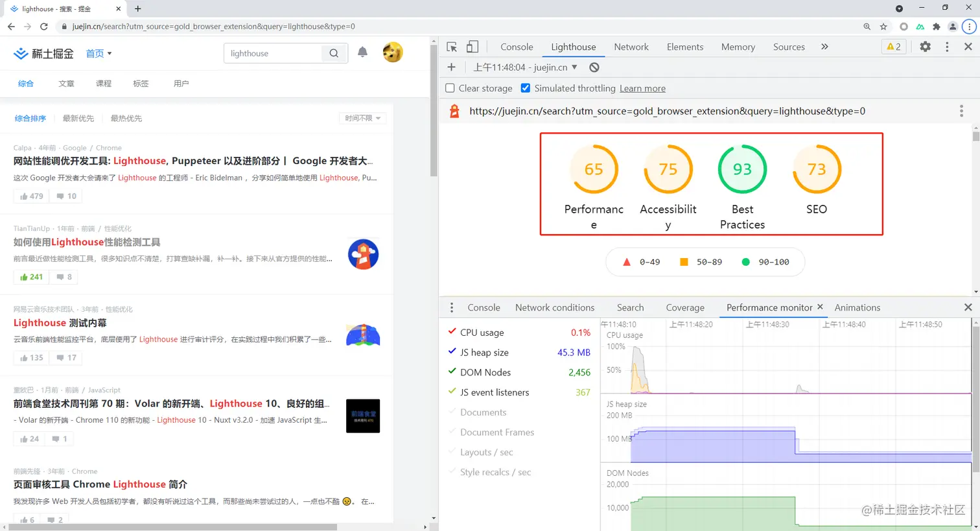Click the clear all reports icon

[594, 67]
